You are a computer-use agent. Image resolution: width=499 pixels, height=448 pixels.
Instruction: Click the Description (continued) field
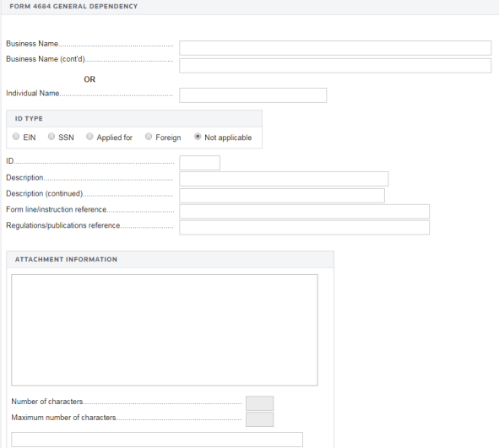[x=282, y=196]
